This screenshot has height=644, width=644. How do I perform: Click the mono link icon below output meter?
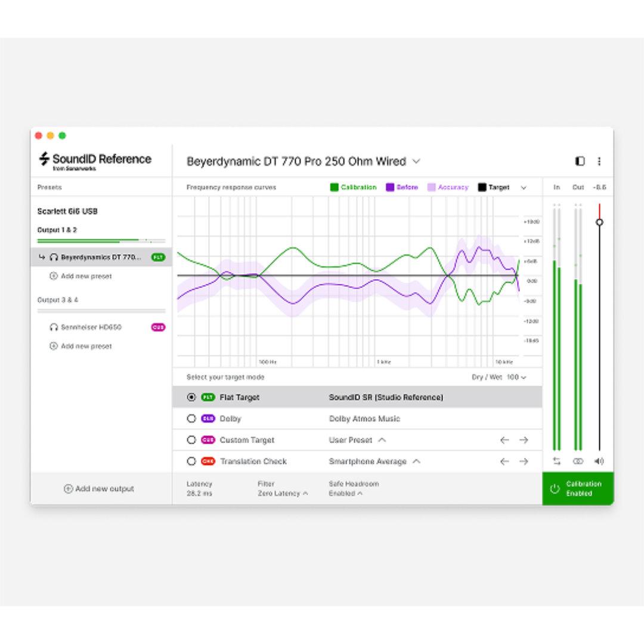click(x=578, y=461)
